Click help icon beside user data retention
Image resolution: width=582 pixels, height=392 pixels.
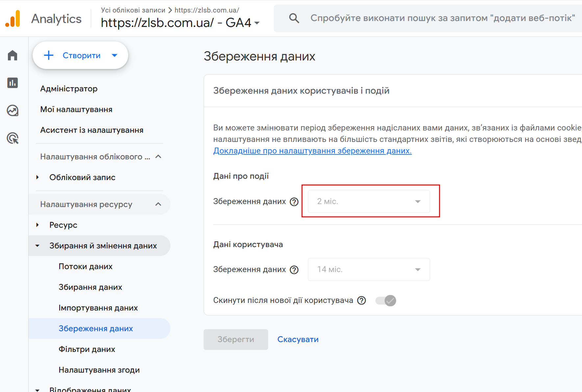(x=294, y=270)
